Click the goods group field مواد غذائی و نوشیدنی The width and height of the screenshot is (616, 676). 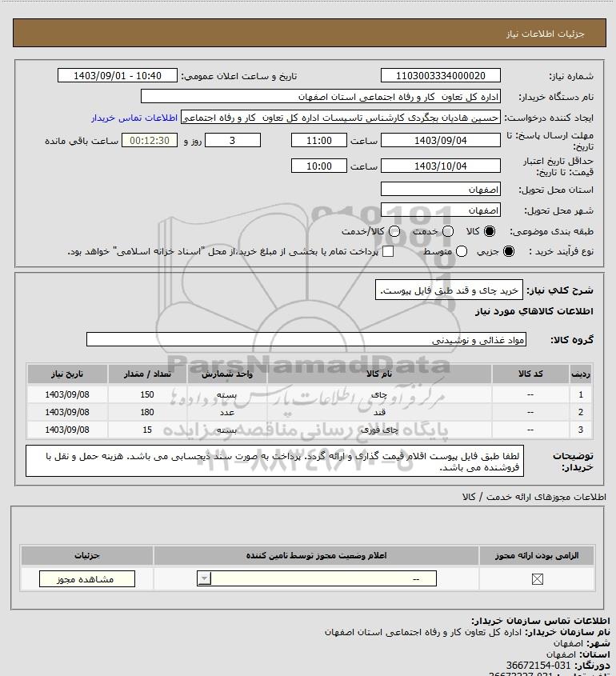[x=306, y=340]
